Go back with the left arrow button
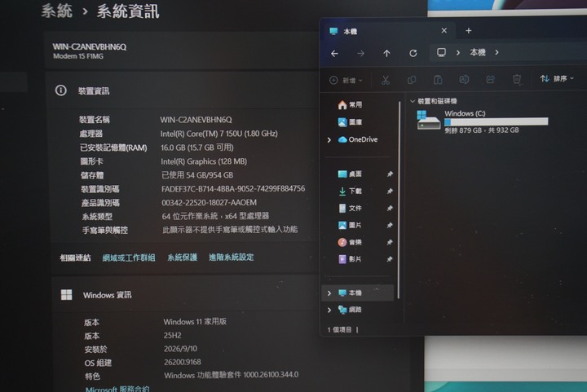Image resolution: width=587 pixels, height=392 pixels. (x=334, y=54)
